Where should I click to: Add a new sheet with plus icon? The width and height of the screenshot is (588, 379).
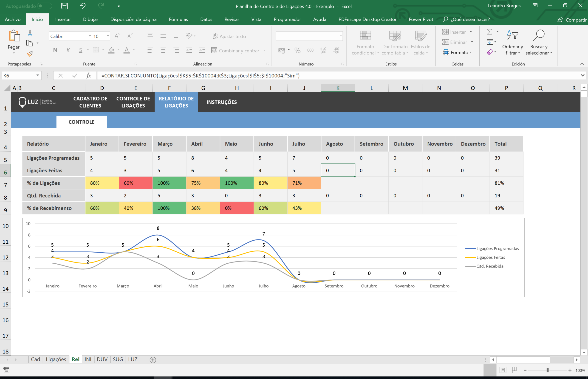153,360
